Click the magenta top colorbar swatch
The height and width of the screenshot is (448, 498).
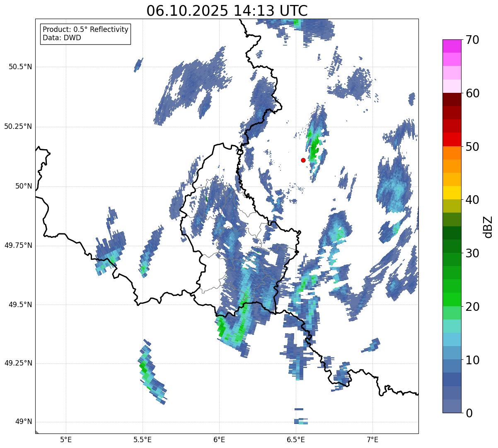[x=452, y=46]
